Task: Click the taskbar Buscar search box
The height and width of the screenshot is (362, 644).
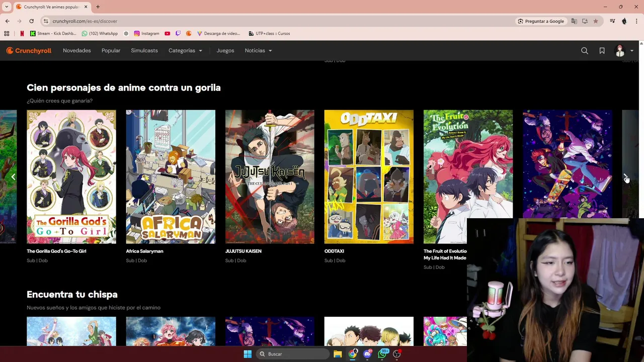Action: click(x=293, y=354)
